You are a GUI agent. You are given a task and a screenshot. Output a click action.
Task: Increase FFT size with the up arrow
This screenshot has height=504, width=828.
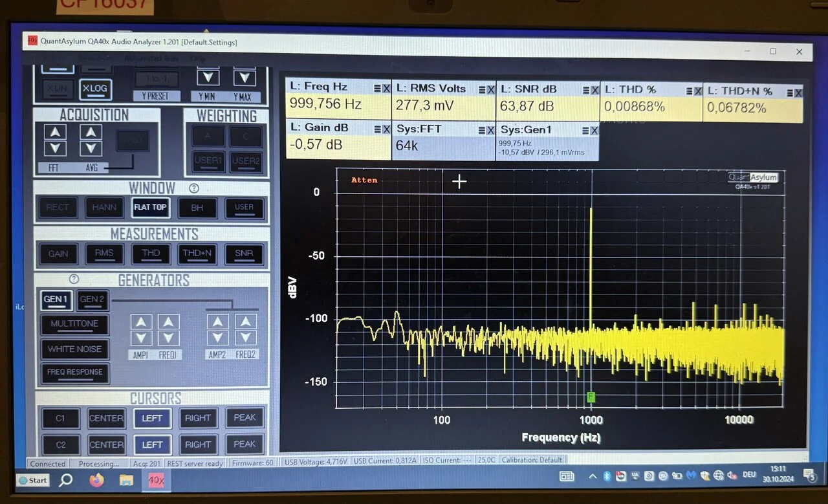tap(55, 132)
